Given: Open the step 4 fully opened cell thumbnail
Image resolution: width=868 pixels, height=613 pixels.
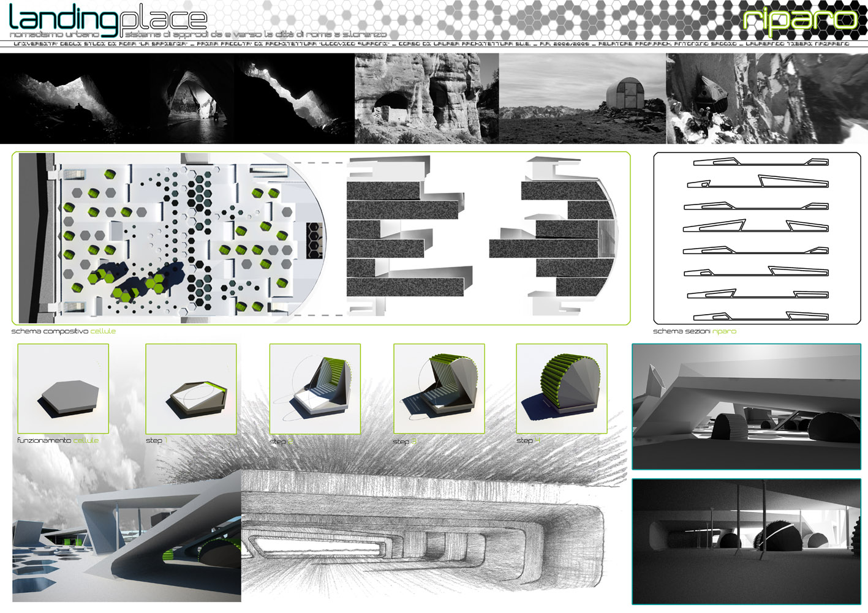Looking at the screenshot, I should 562,389.
